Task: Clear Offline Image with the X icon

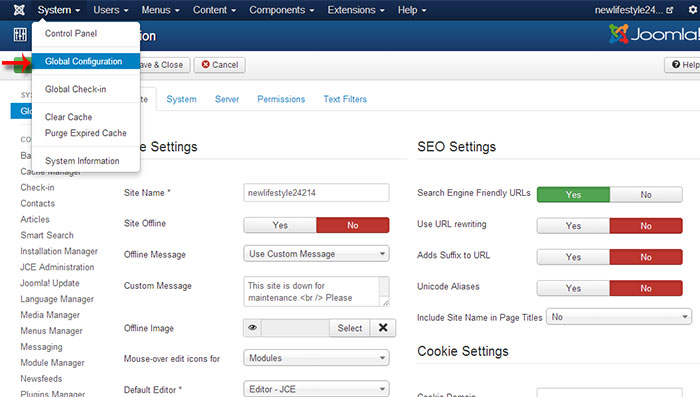Action: (x=383, y=328)
